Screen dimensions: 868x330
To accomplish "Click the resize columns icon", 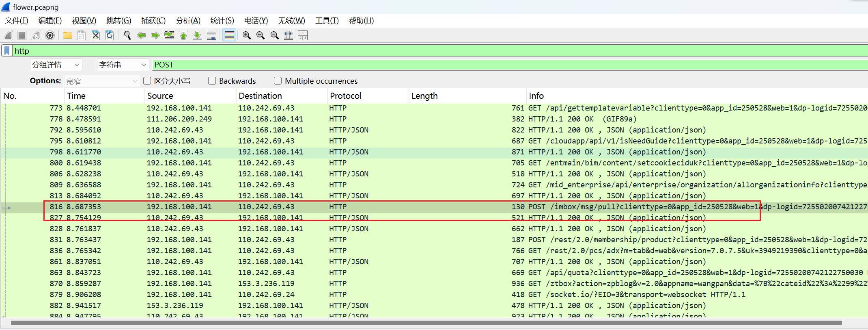I will (x=289, y=36).
